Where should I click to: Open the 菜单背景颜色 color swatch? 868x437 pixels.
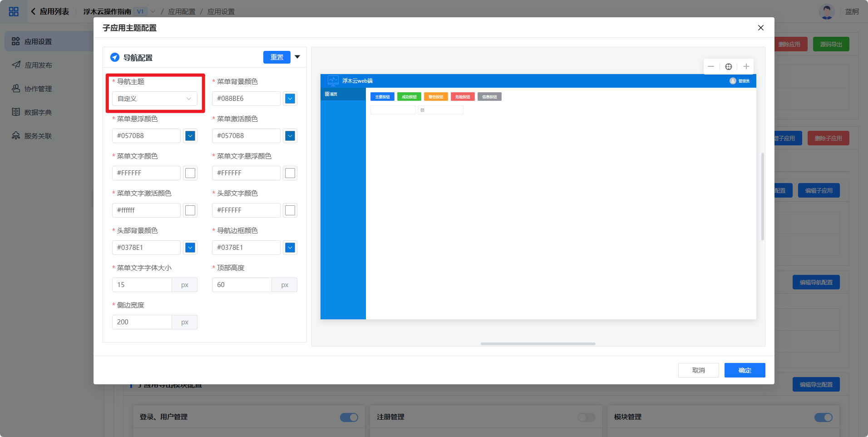(x=290, y=99)
